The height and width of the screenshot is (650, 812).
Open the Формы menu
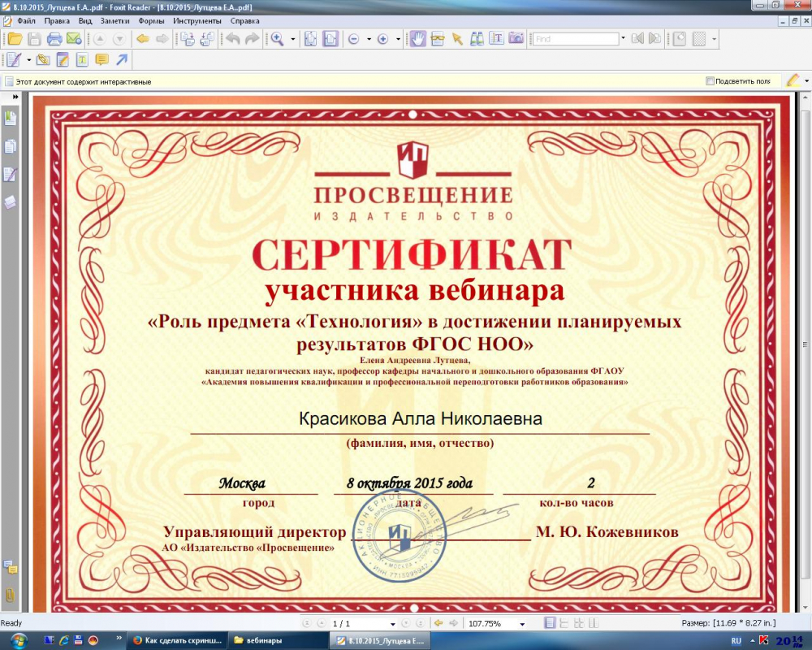151,21
